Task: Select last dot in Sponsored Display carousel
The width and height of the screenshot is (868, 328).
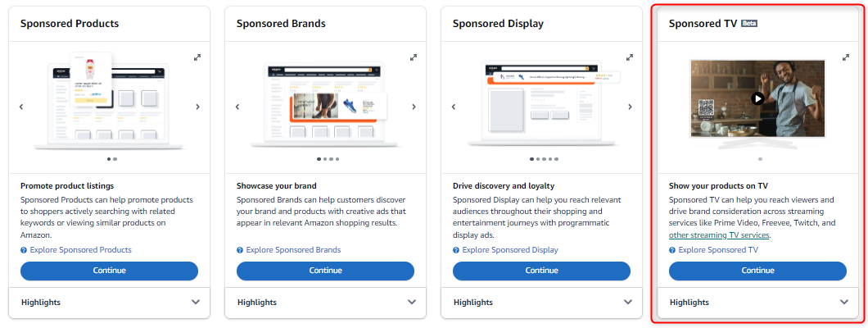Action: [x=556, y=159]
